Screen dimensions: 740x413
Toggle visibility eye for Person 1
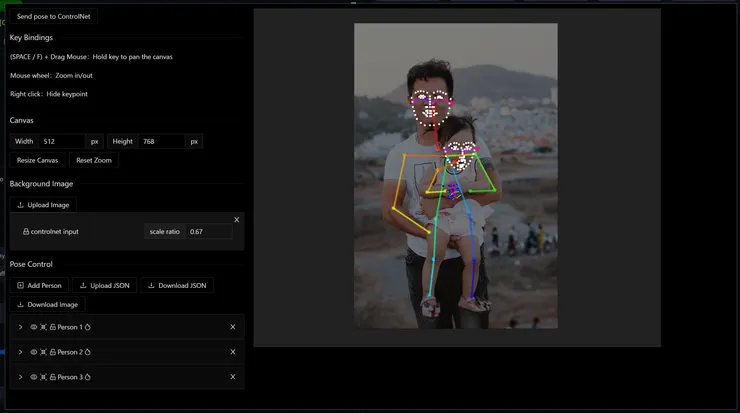(x=33, y=327)
